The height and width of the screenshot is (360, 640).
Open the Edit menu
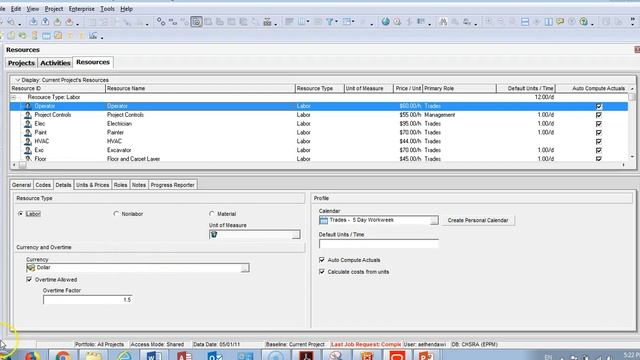point(16,9)
